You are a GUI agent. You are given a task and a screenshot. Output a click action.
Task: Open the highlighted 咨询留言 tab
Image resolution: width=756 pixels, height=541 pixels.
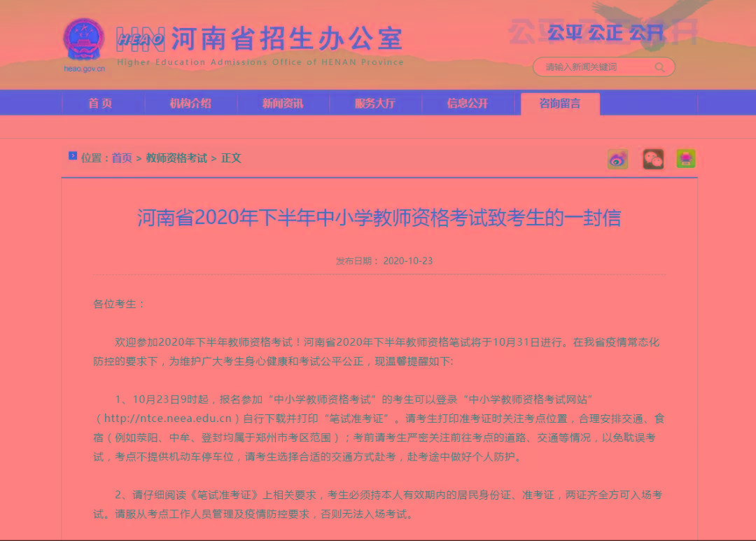pos(561,103)
